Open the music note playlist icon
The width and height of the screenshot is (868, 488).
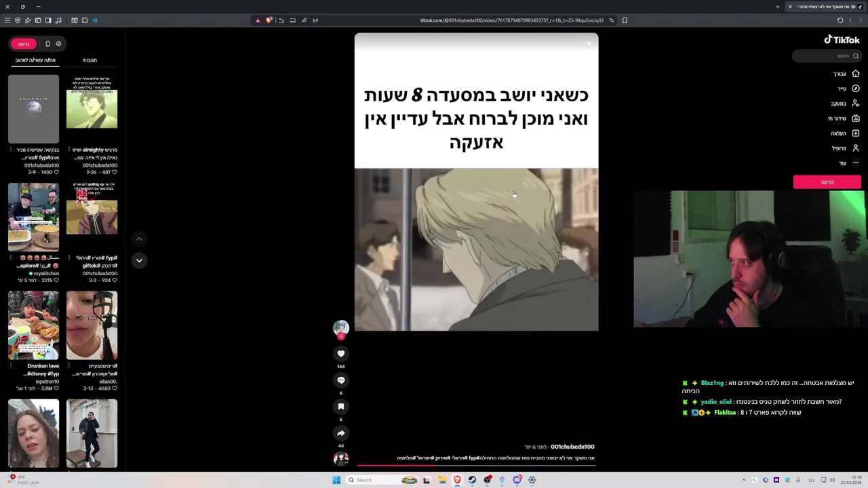(x=58, y=20)
